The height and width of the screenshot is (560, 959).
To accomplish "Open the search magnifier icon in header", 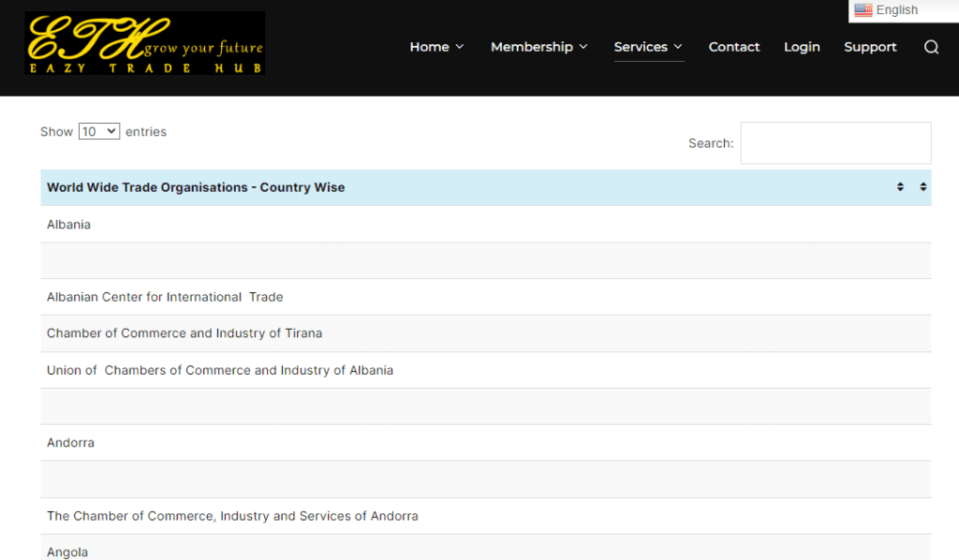I will coord(931,48).
